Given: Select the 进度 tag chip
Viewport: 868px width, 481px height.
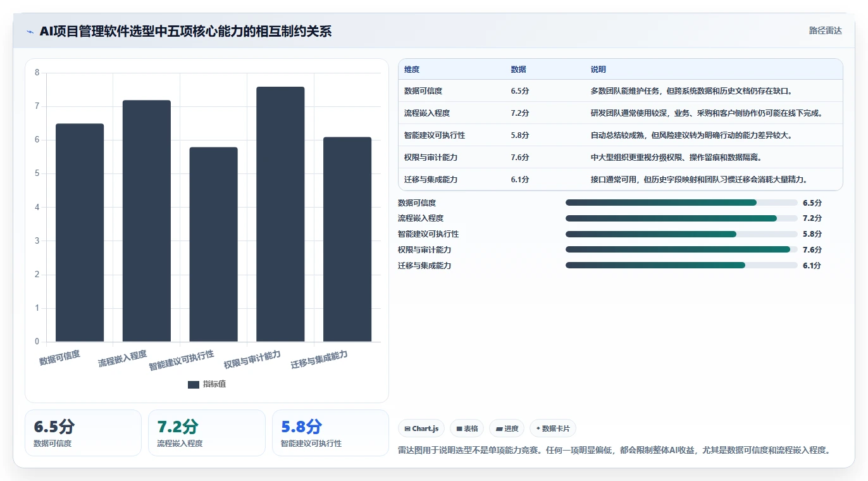Looking at the screenshot, I should [x=507, y=428].
